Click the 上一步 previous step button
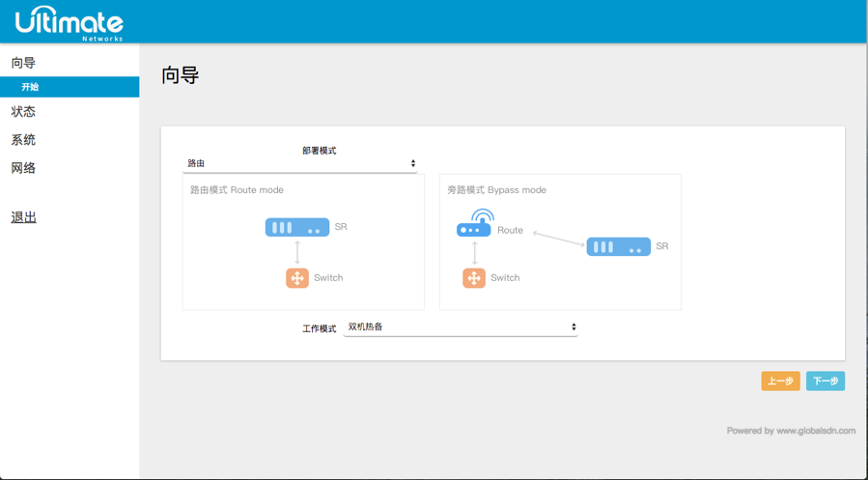868x480 pixels. [x=780, y=381]
